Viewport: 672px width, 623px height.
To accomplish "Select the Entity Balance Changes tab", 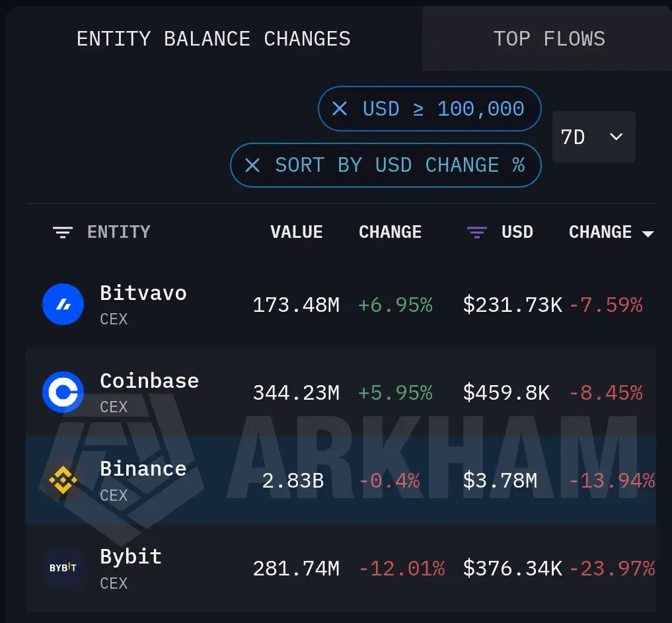I will click(x=213, y=38).
